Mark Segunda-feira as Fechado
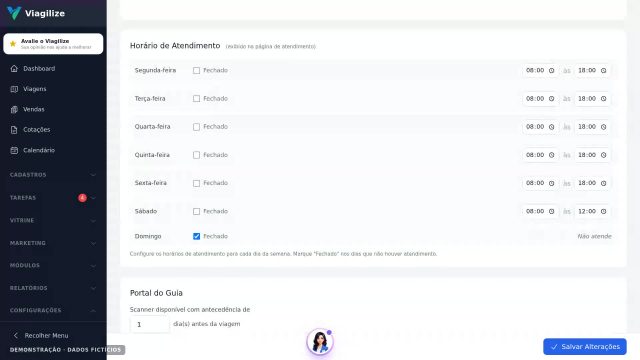 [x=196, y=71]
